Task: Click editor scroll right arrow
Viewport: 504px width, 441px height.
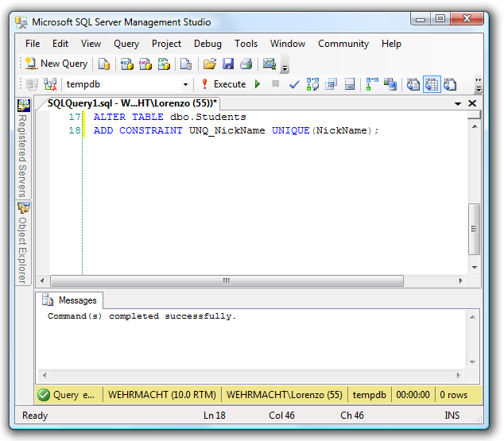Action: pos(460,280)
